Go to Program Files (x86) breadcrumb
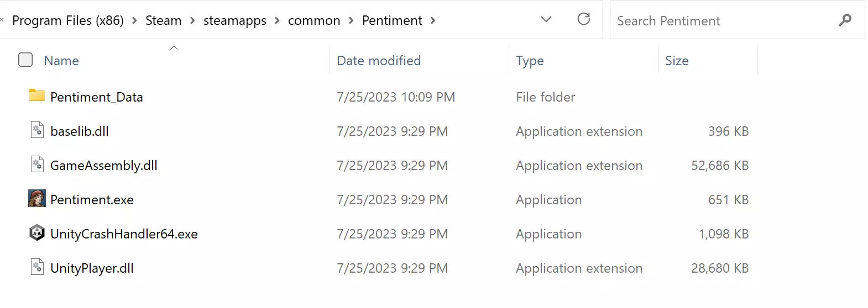Viewport: 868px width, 308px height. click(x=68, y=20)
